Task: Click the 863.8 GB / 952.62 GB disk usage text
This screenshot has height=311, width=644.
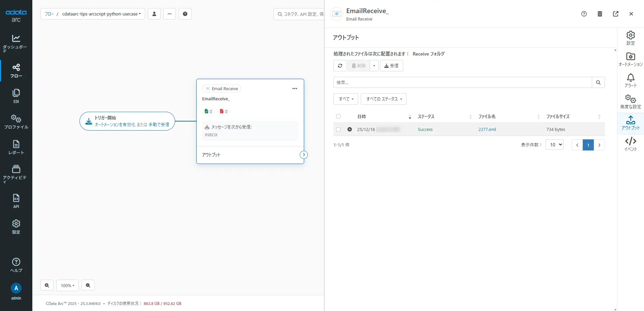Action: [x=162, y=303]
